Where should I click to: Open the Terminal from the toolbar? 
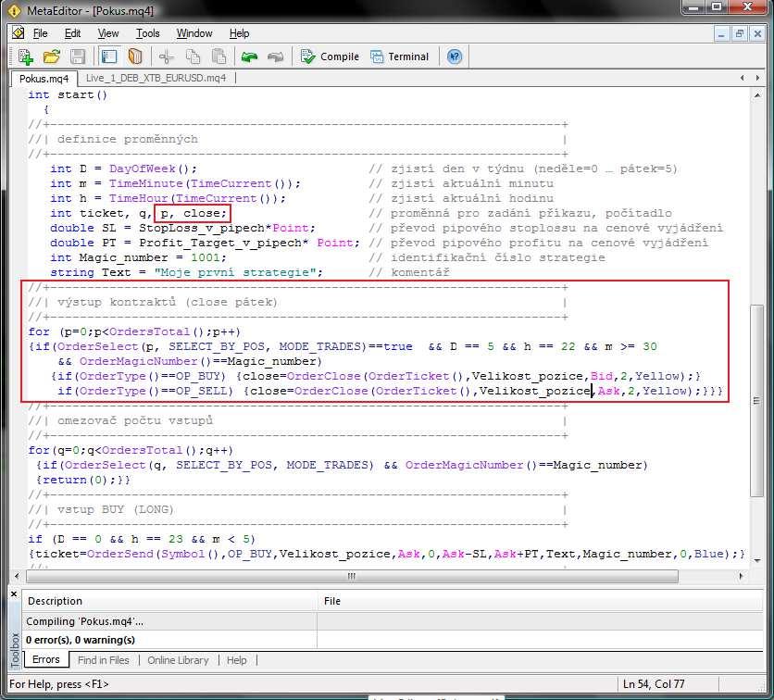click(399, 56)
